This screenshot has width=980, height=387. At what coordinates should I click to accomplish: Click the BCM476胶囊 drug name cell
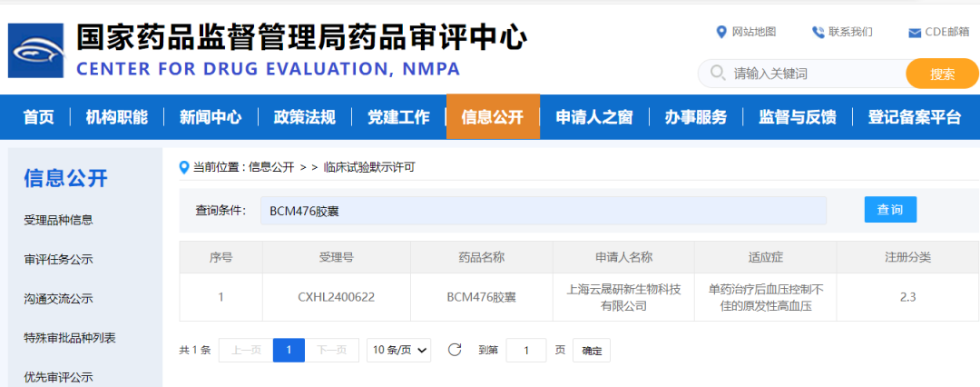[x=481, y=297]
